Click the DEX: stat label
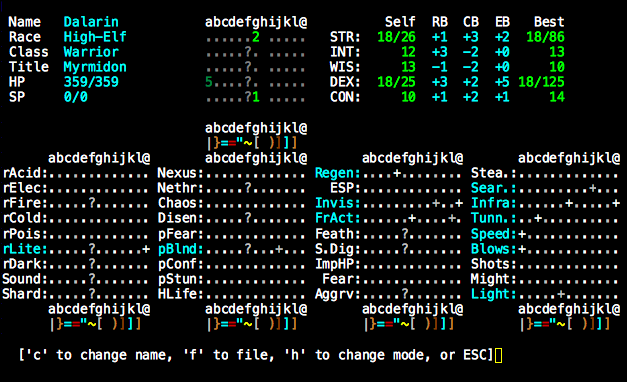This screenshot has width=627, height=382. click(x=345, y=82)
